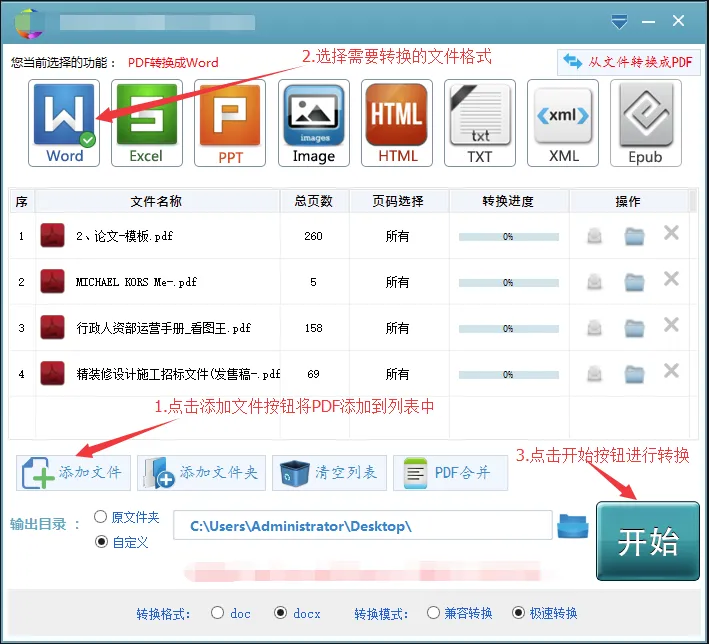The image size is (709, 644).
Task: Clear the list with 清空列表
Action: click(329, 473)
